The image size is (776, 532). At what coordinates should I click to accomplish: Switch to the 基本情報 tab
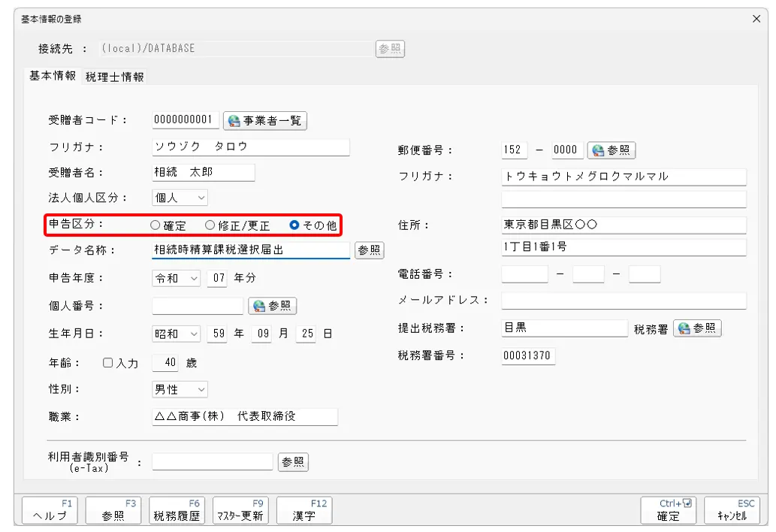(53, 76)
